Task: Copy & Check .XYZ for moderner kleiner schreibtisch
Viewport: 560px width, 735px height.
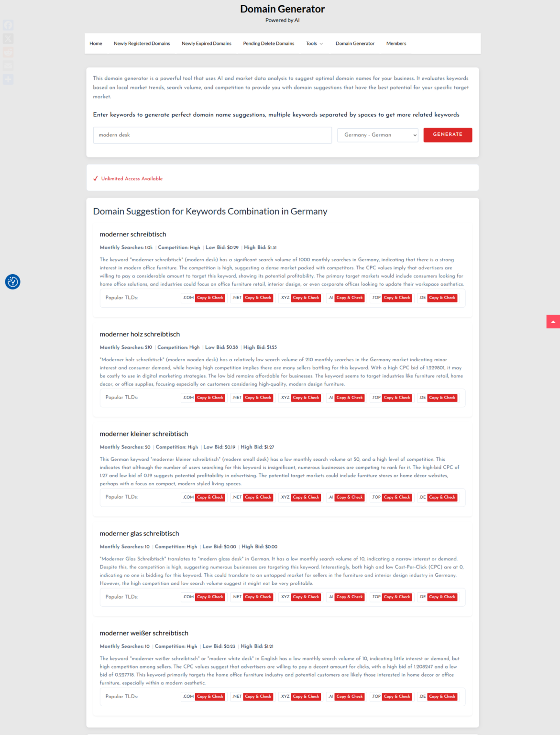Action: click(x=306, y=497)
